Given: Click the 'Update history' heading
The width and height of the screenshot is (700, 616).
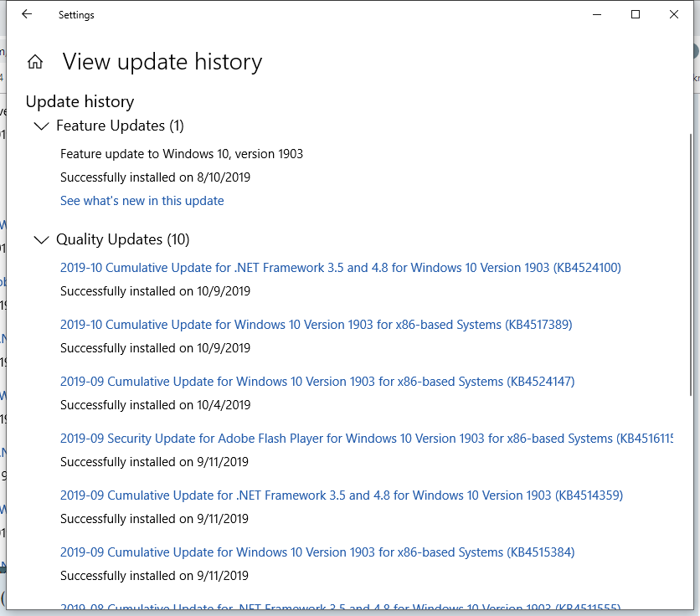Looking at the screenshot, I should click(80, 102).
